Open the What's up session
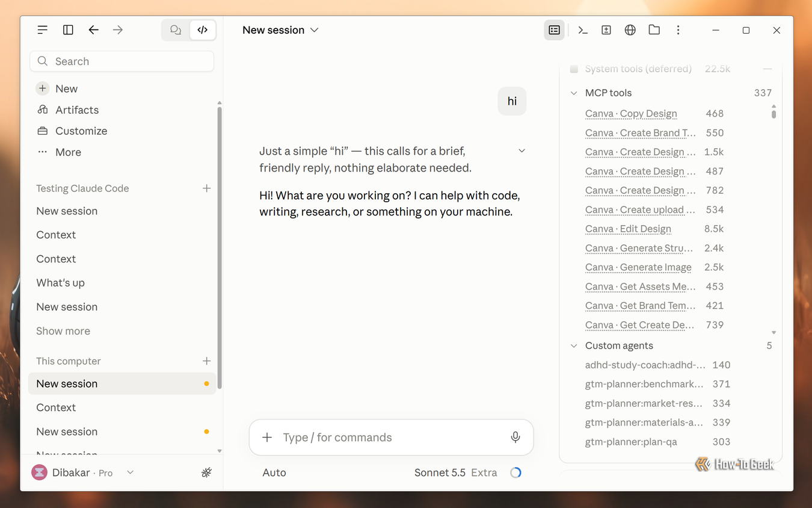 coord(121,283)
